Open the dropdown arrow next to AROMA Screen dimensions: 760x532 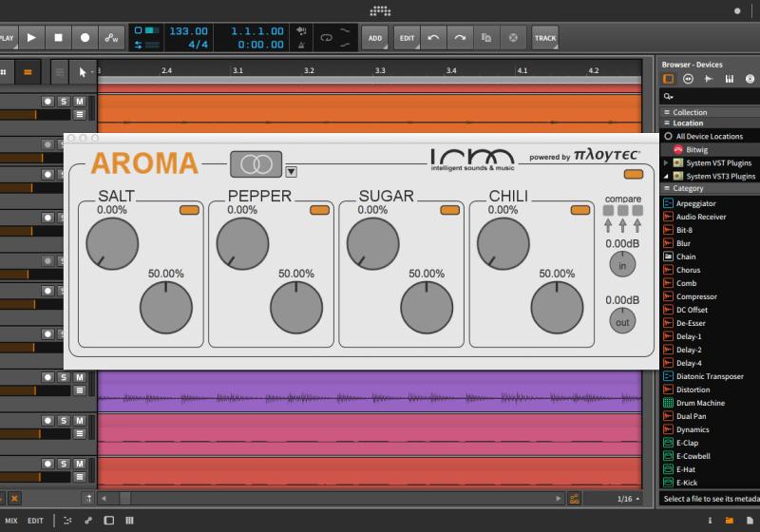pos(292,172)
